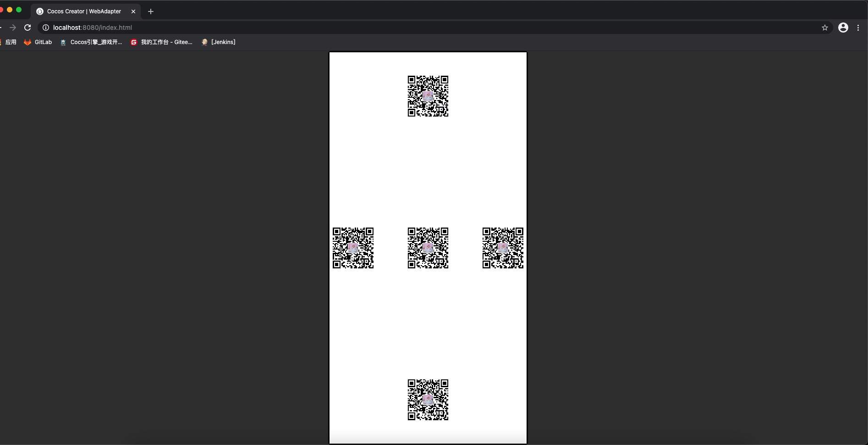The width and height of the screenshot is (868, 445).
Task: Click the forward navigation arrow
Action: pos(13,28)
